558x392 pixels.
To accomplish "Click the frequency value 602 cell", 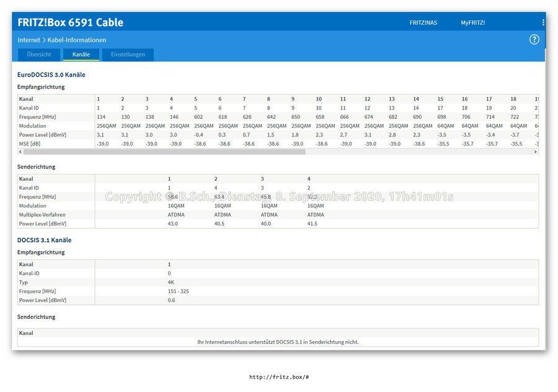I will click(x=198, y=117).
